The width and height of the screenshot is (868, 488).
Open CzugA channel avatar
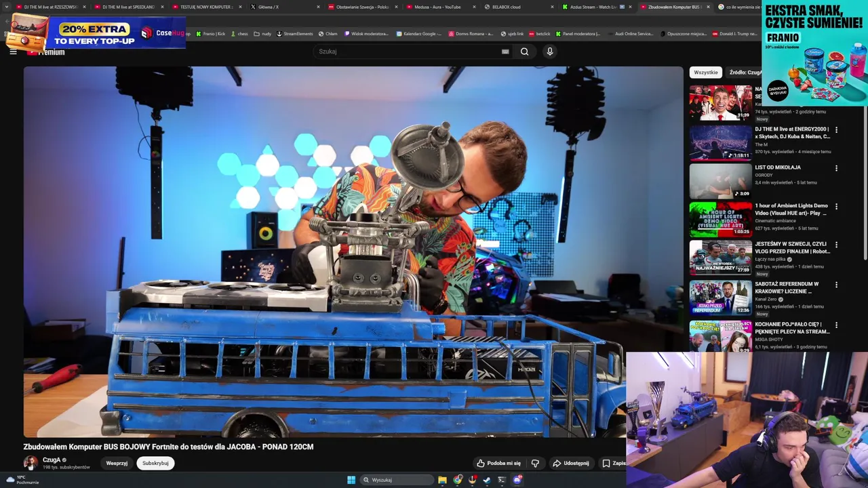pyautogui.click(x=31, y=463)
